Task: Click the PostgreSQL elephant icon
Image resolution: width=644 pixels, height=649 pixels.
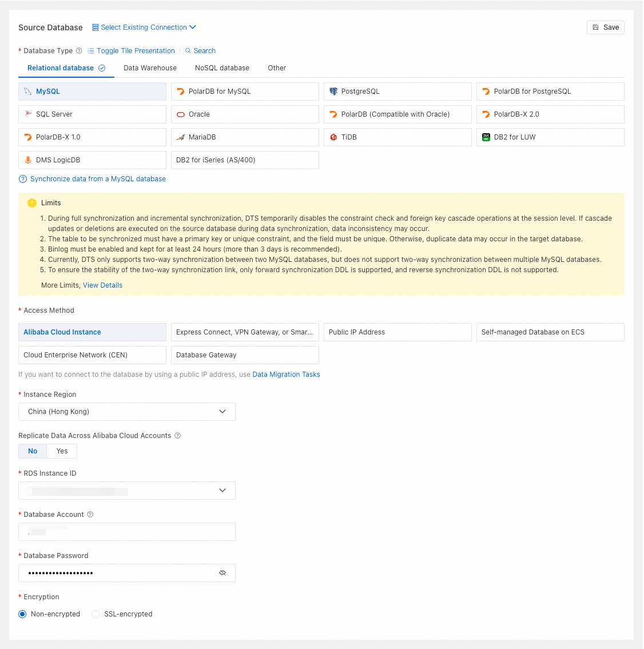Action: pyautogui.click(x=333, y=91)
